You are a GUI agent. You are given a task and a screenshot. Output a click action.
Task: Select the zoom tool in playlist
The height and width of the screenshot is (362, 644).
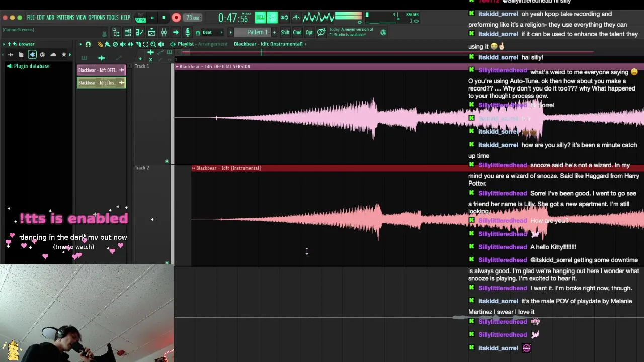pyautogui.click(x=153, y=44)
